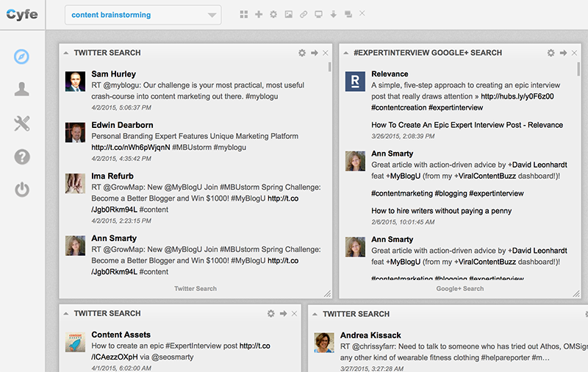This screenshot has height=372, width=588.
Task: Click the download export arrow icon
Action: point(334,14)
